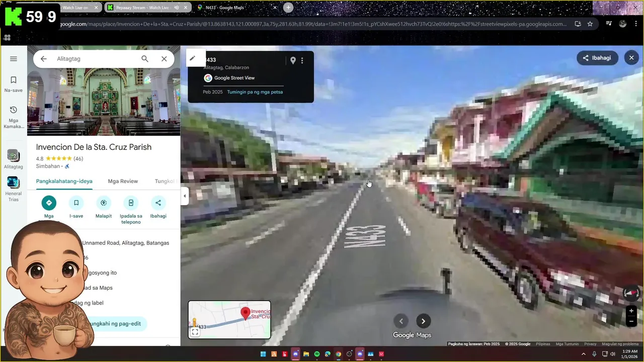
Task: Click the location pin icon on Street View card
Action: pyautogui.click(x=293, y=60)
